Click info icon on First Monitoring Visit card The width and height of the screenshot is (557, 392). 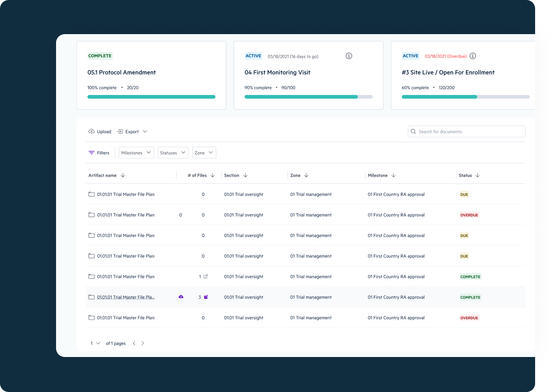point(349,56)
